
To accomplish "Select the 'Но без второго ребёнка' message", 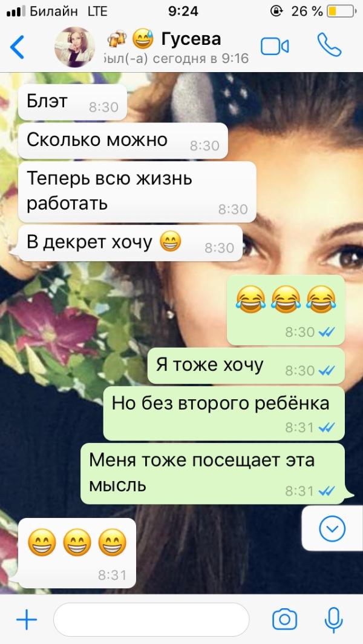I will pyautogui.click(x=224, y=413).
